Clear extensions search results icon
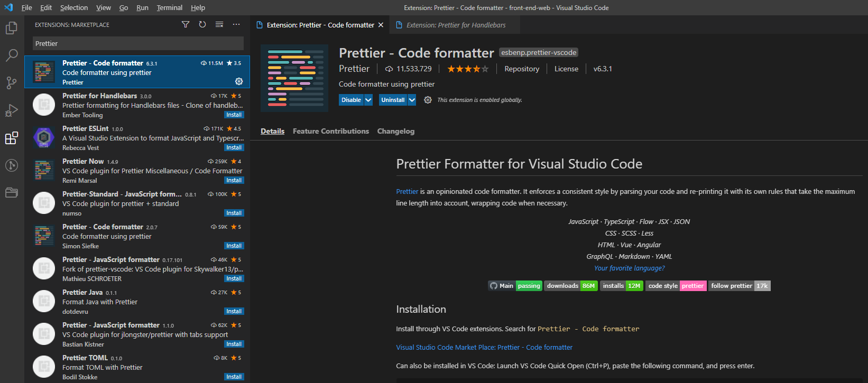 219,24
